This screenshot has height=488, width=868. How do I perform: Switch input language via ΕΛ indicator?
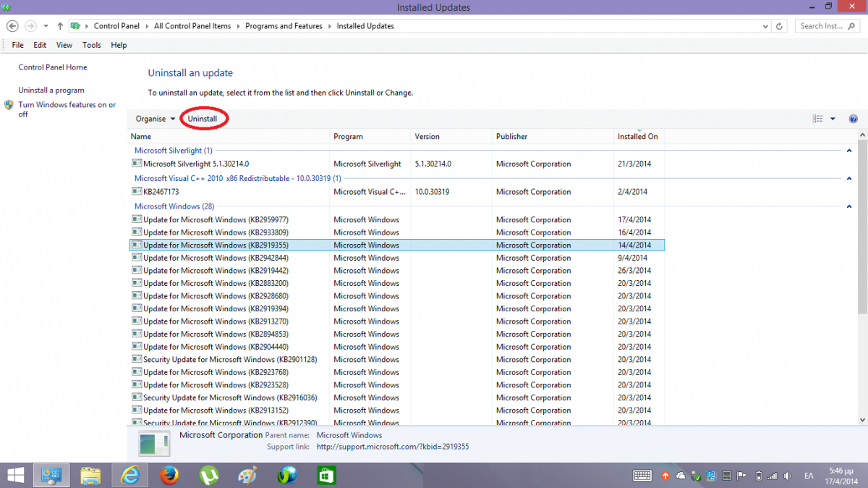point(809,476)
